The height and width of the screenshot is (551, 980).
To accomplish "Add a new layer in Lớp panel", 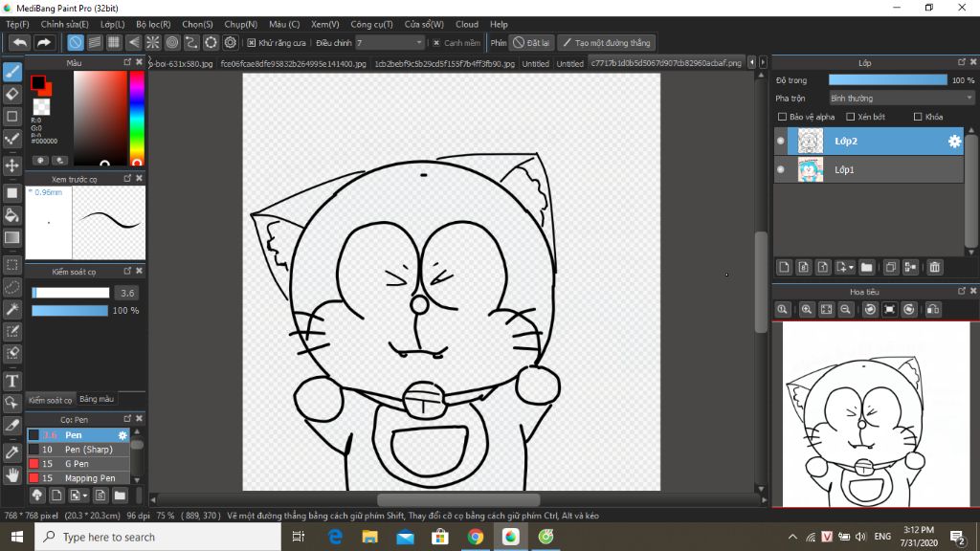I will (x=784, y=268).
